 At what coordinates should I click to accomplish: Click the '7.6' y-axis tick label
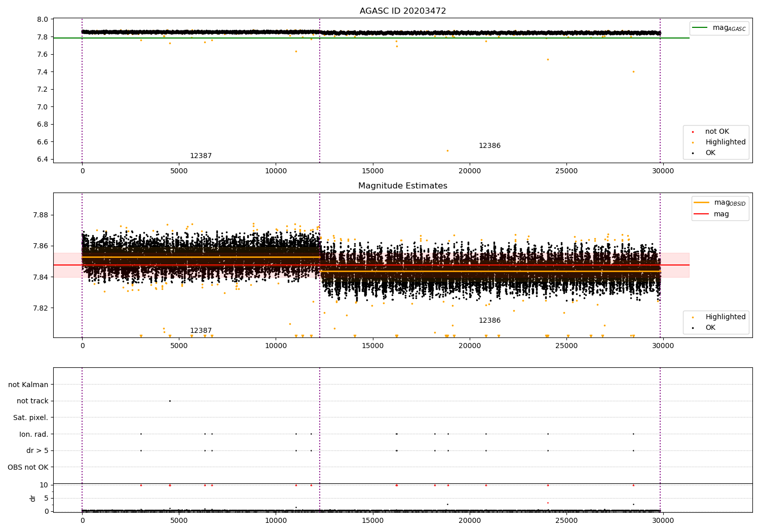click(x=43, y=55)
